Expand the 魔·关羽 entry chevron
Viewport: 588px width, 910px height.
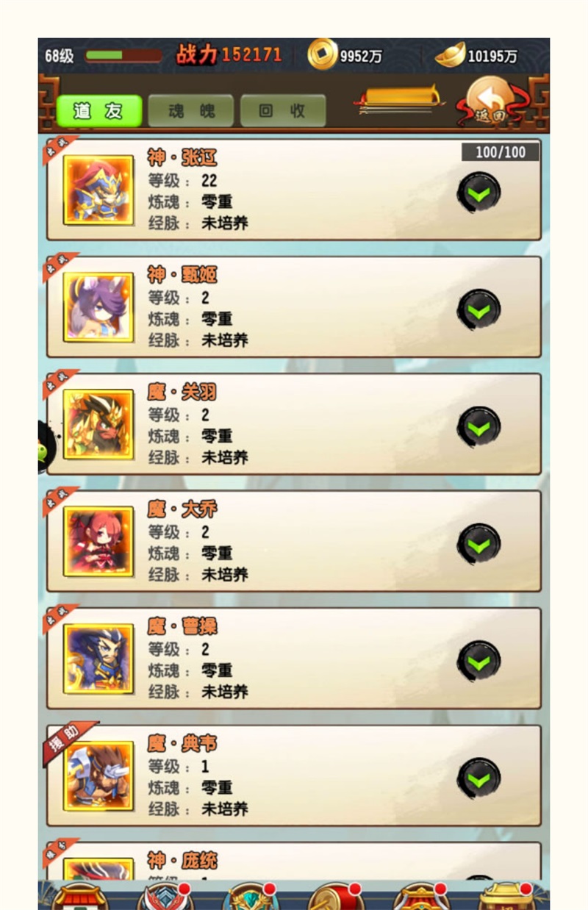pyautogui.click(x=479, y=428)
